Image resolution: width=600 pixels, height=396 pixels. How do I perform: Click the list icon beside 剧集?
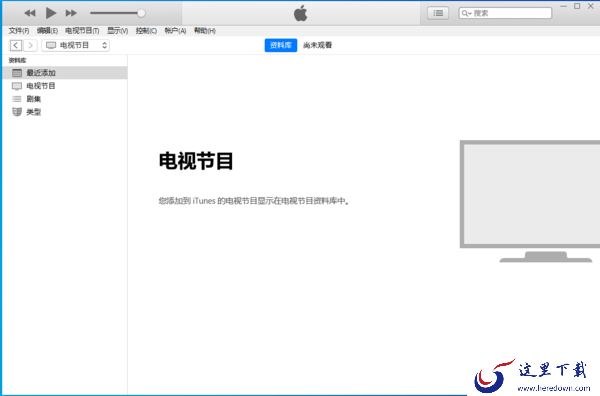click(x=17, y=99)
